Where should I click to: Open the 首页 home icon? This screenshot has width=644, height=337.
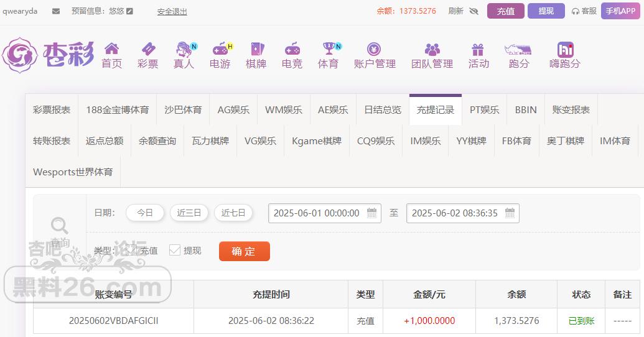point(112,49)
